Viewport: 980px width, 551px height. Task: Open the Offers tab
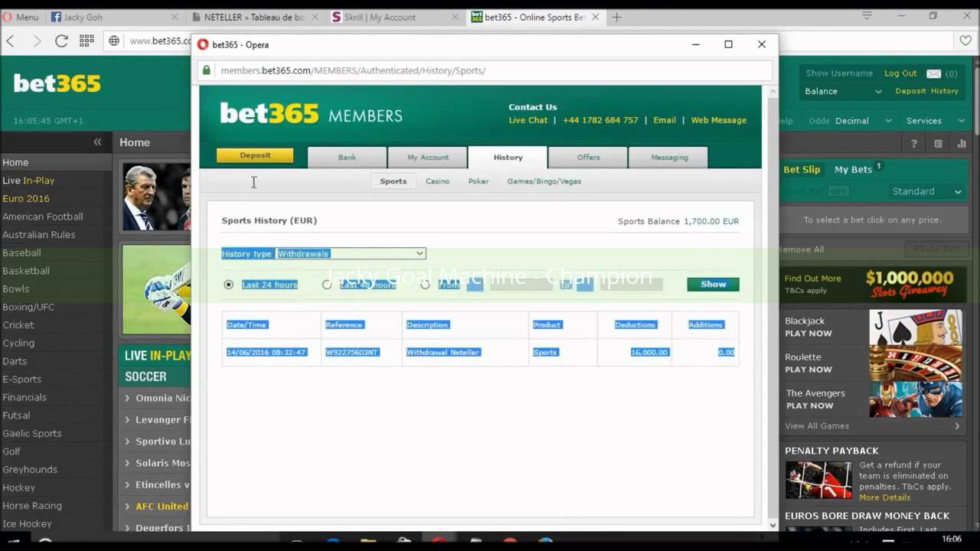coord(588,157)
